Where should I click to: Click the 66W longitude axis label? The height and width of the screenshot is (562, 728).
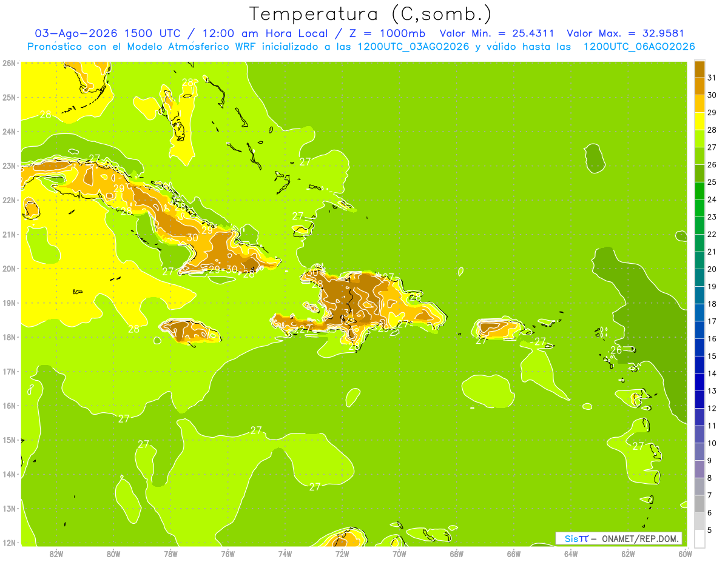pyautogui.click(x=514, y=554)
